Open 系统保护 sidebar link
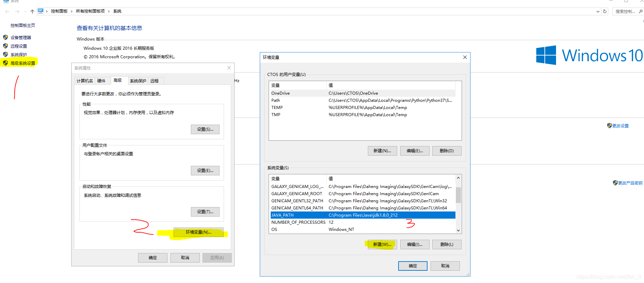The image size is (644, 283). 19,54
